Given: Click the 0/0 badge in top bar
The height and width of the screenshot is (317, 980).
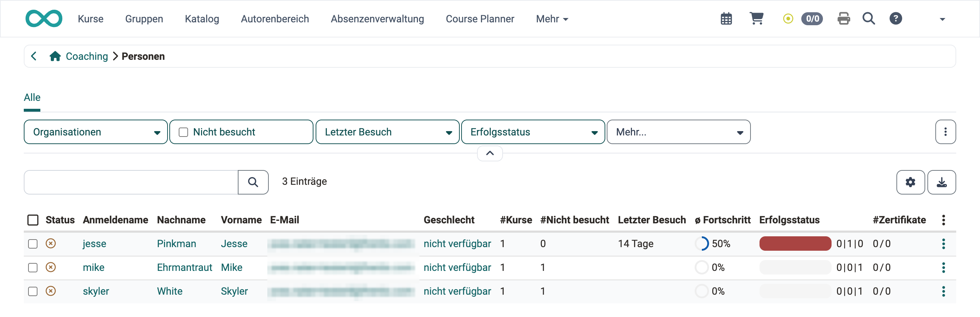Looking at the screenshot, I should tap(812, 19).
